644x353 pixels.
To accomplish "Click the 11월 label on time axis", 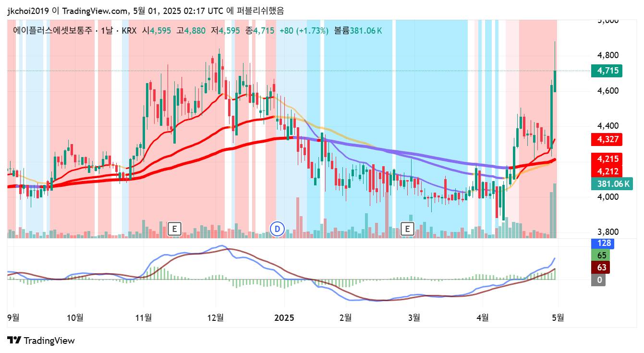I will [144, 317].
